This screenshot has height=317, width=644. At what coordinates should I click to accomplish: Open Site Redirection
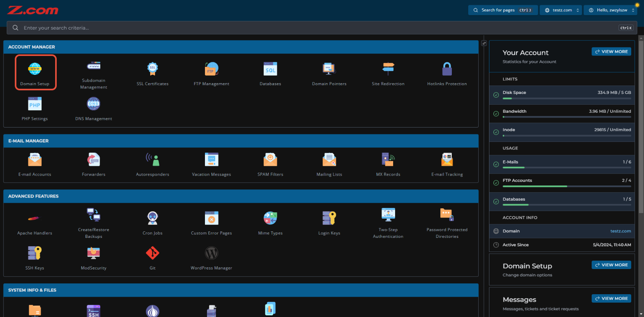[x=388, y=74]
